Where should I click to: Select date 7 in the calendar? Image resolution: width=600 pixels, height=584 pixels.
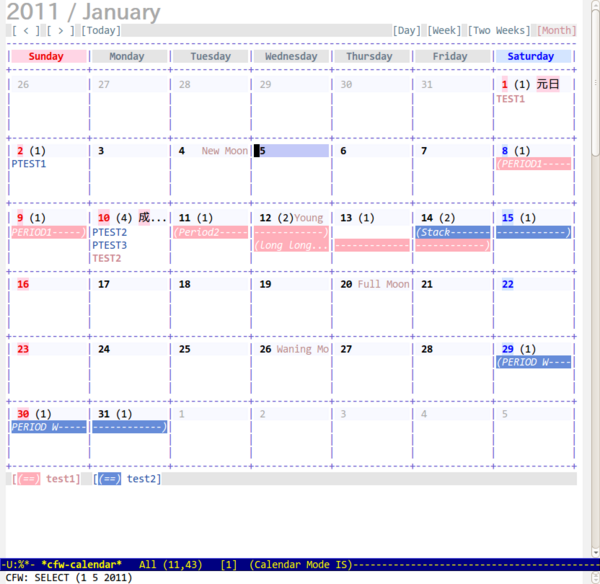(424, 151)
